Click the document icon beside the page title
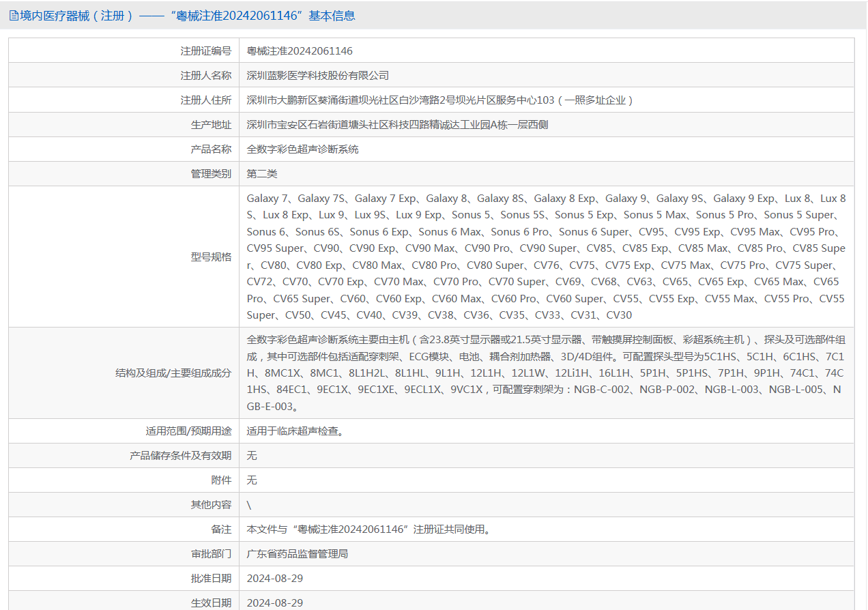868x610 pixels. pos(14,15)
